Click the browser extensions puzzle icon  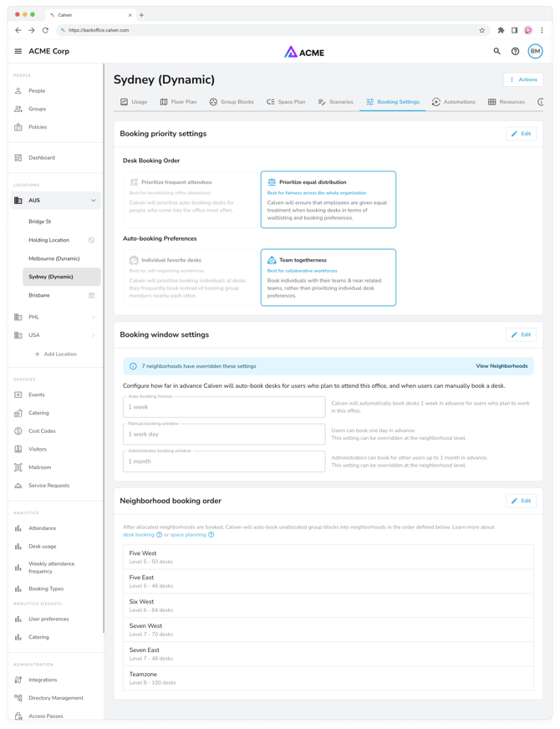(x=501, y=30)
